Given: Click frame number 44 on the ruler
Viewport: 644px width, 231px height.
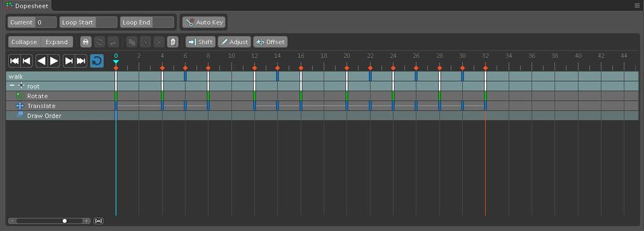Looking at the screenshot, I should [624, 55].
